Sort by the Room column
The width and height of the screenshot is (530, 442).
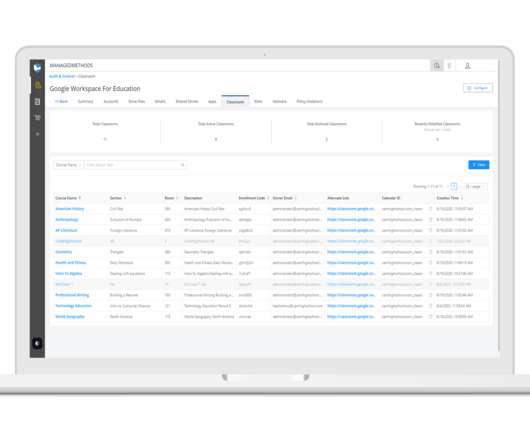(171, 198)
